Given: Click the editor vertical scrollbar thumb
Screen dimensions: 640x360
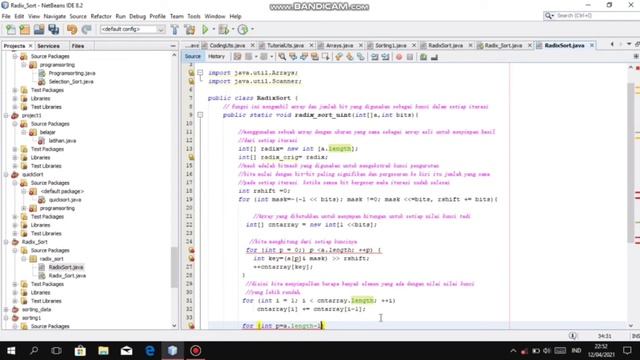Looking at the screenshot, I should coord(631,162).
